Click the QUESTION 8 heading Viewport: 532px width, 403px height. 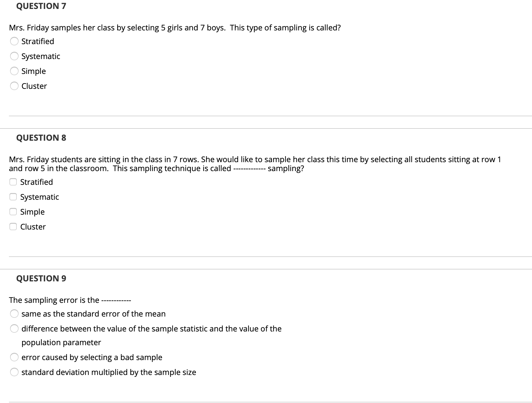click(x=41, y=138)
